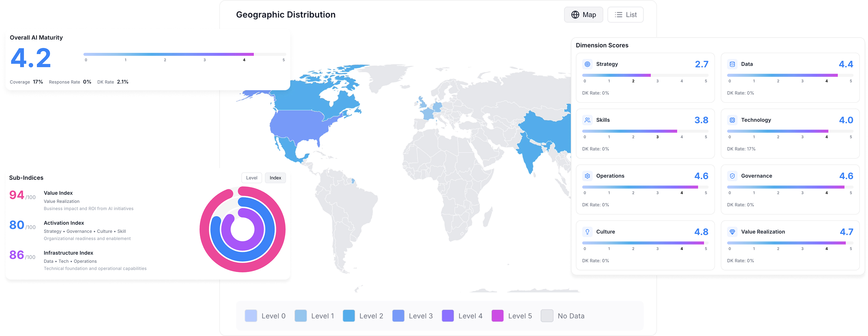Click the Activation Index entry
The height and width of the screenshot is (336, 868).
[63, 223]
